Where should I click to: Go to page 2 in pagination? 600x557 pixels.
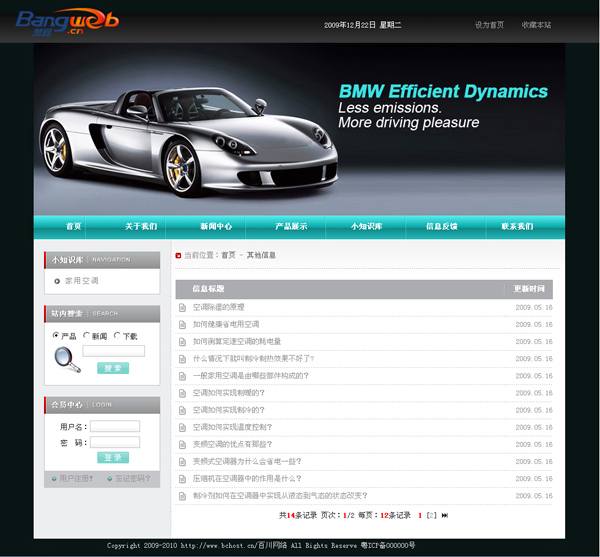[x=431, y=515]
